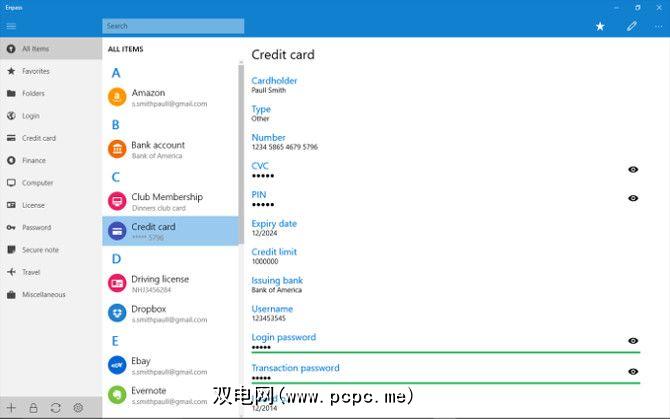Click the Driving license card icon

(117, 283)
